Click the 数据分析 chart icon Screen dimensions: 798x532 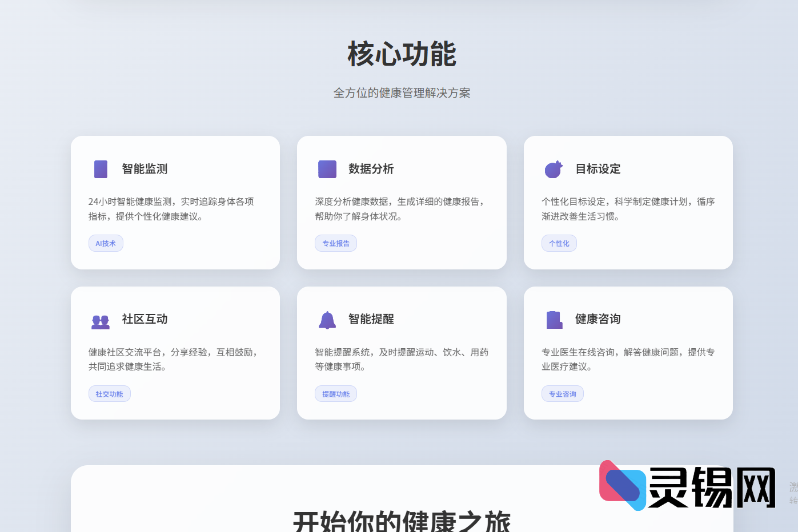click(x=327, y=169)
